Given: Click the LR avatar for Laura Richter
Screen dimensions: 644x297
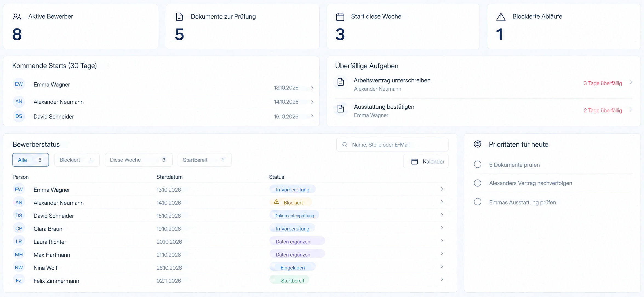Looking at the screenshot, I should pyautogui.click(x=19, y=241).
